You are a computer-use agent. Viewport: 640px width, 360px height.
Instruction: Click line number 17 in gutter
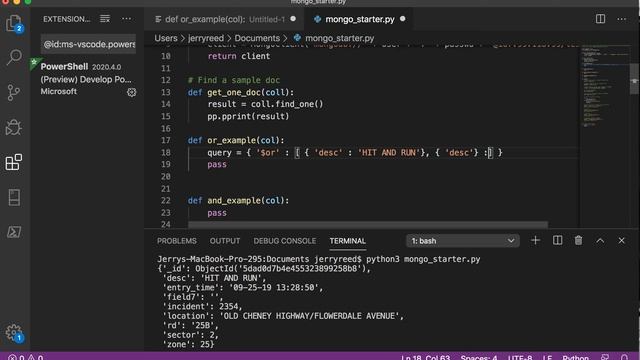point(165,140)
